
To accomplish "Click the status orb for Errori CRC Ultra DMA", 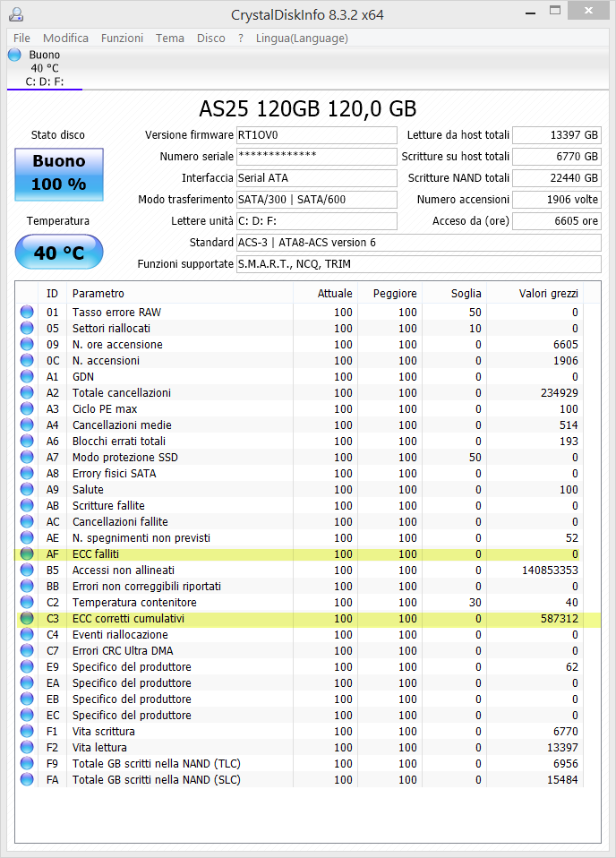I will coord(27,650).
